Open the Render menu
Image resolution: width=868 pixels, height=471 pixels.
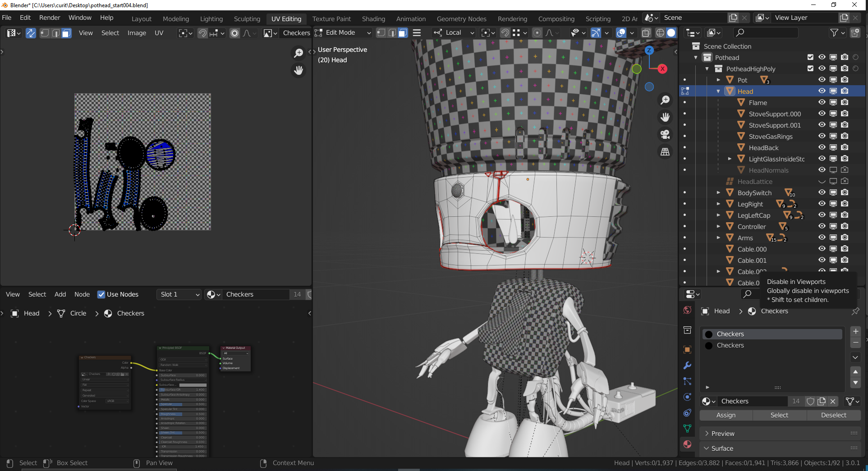[50, 18]
